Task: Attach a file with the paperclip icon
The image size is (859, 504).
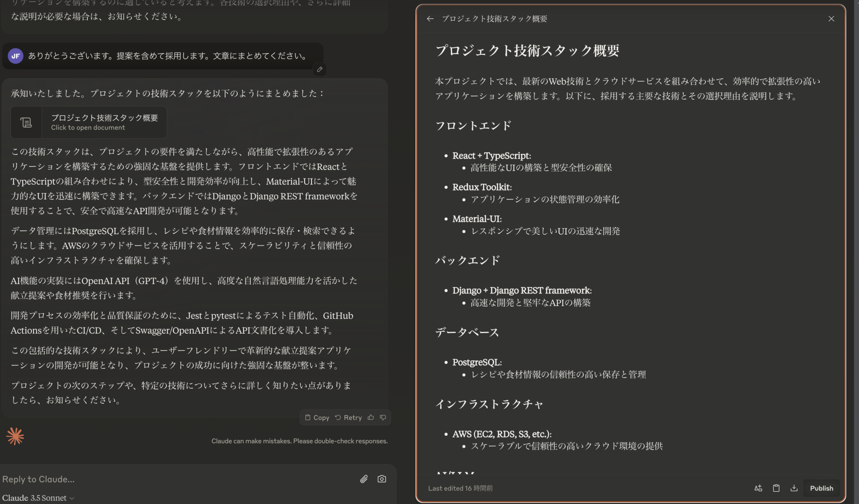Action: click(363, 479)
